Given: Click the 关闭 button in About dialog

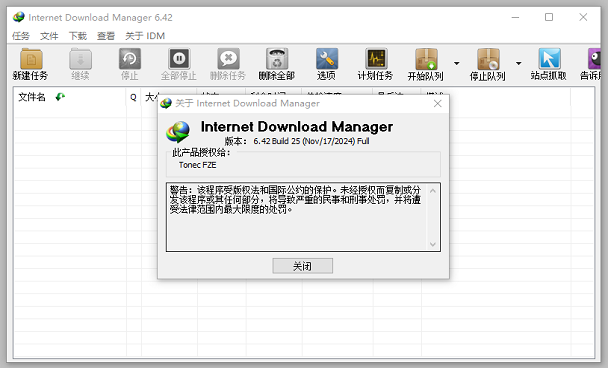Looking at the screenshot, I should 302,266.
